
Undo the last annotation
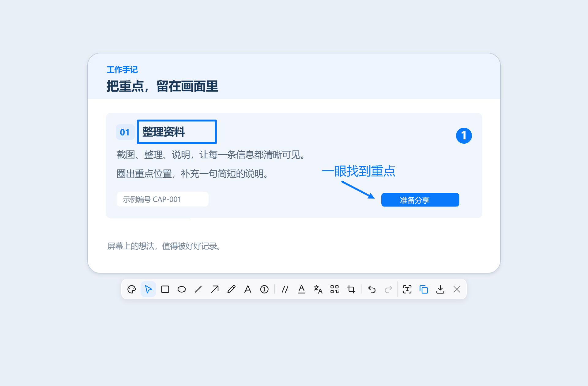(372, 289)
